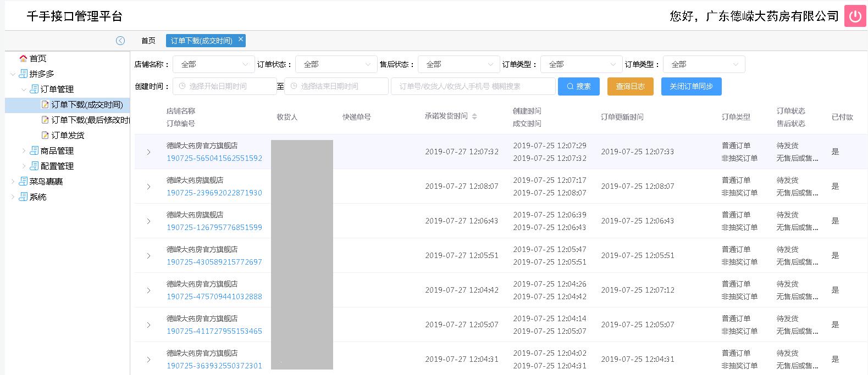Open order link 190725-565041562551592
Viewport: 868px width, 375px height.
point(214,158)
